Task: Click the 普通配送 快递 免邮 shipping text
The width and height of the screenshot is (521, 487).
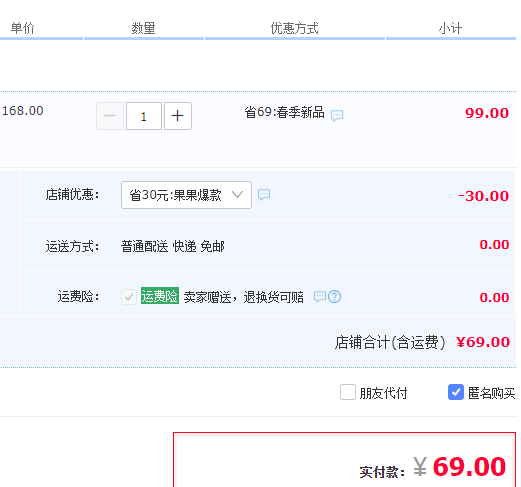Action: (173, 247)
